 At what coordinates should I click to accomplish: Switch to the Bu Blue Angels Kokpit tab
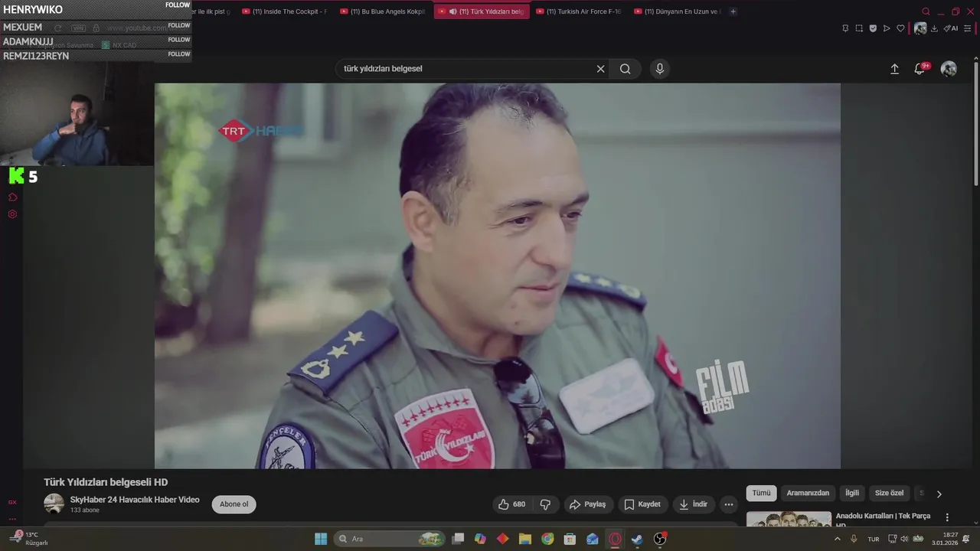(x=383, y=11)
